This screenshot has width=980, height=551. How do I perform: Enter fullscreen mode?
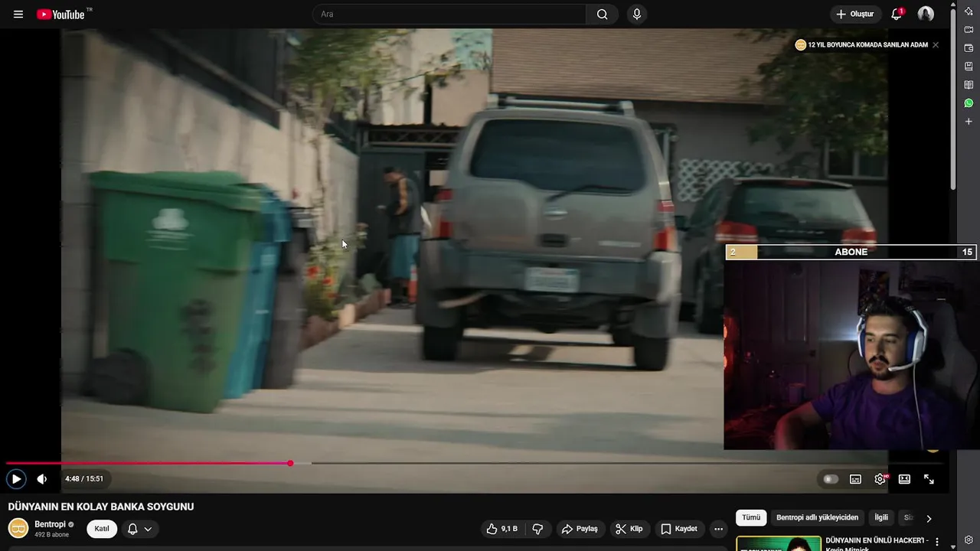tap(929, 479)
